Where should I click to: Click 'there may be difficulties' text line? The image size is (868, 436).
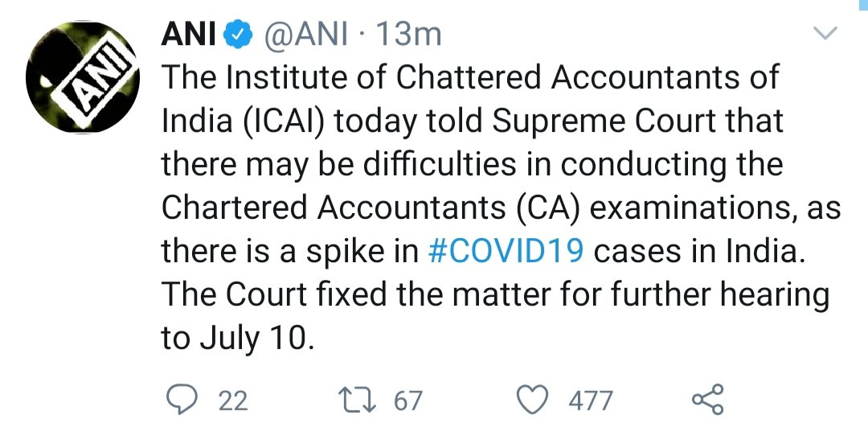[473, 165]
